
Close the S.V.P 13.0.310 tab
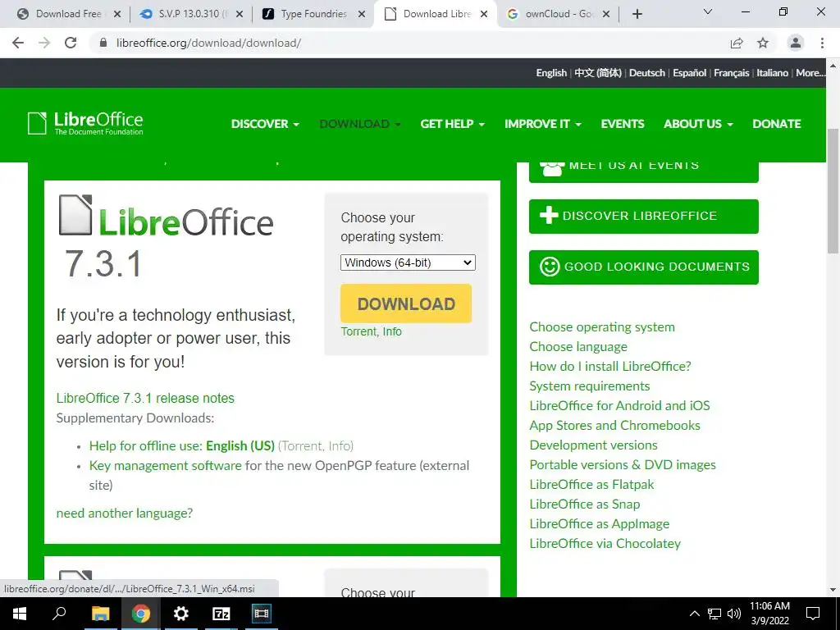[x=240, y=14]
